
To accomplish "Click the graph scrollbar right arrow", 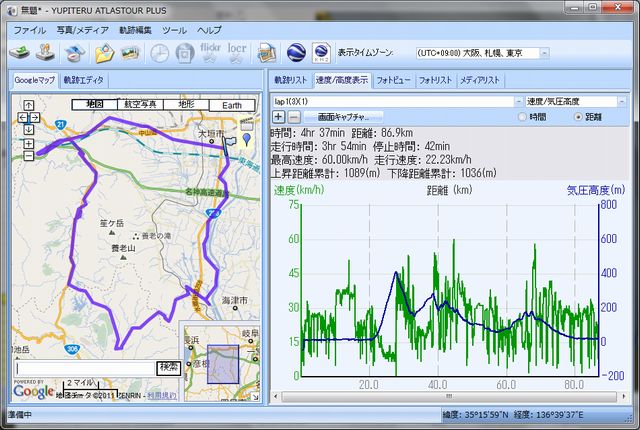I will pyautogui.click(x=623, y=396).
